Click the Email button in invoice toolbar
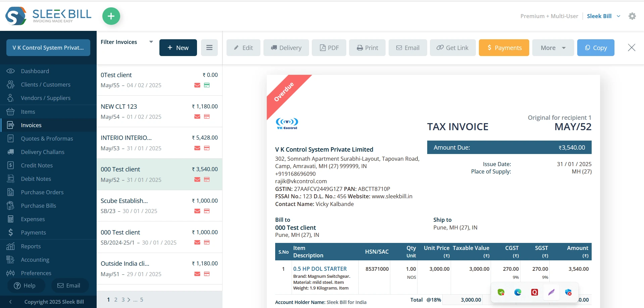The height and width of the screenshot is (308, 644). 408,48
